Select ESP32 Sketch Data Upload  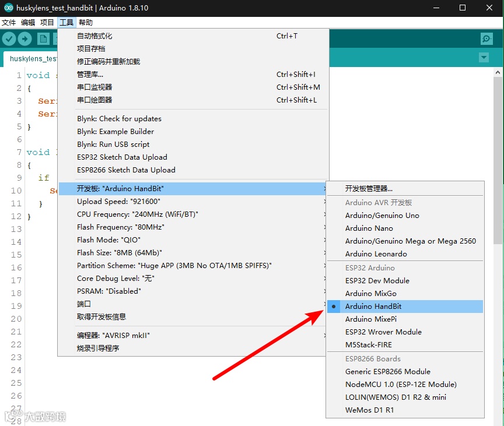(x=193, y=157)
